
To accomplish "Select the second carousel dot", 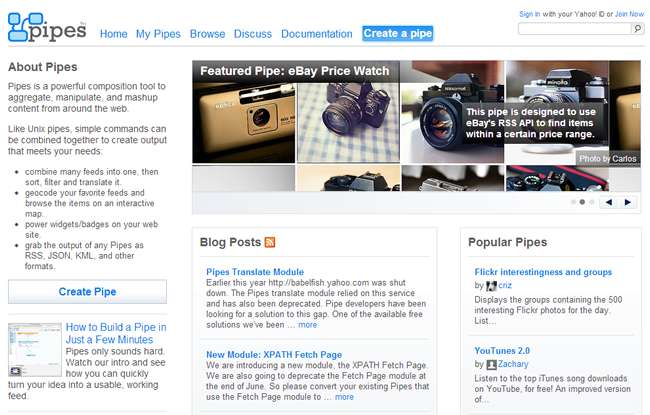I will pos(582,202).
